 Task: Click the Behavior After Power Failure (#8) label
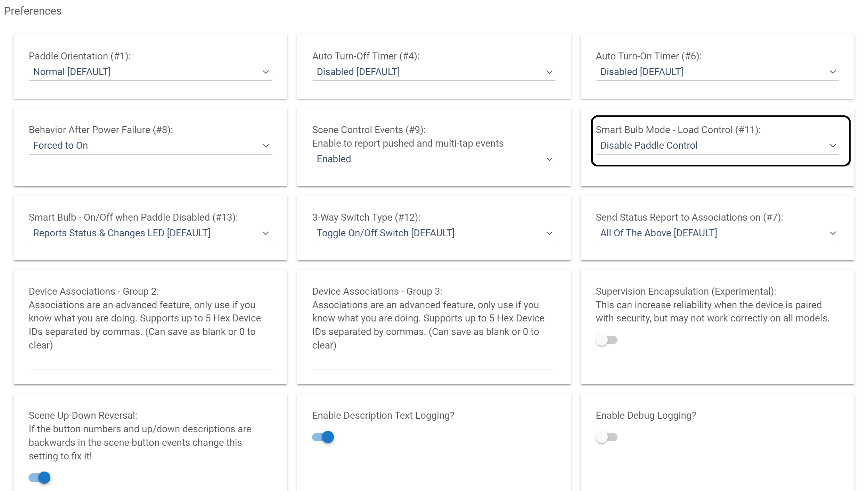pyautogui.click(x=101, y=130)
